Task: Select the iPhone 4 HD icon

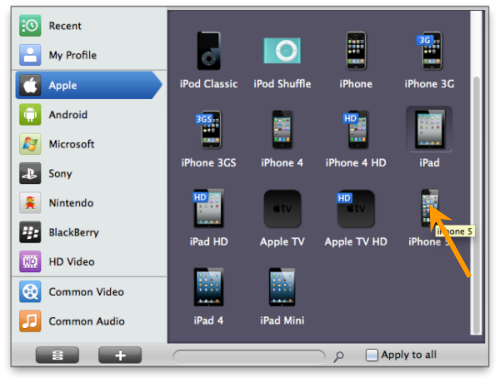Action: tap(356, 129)
